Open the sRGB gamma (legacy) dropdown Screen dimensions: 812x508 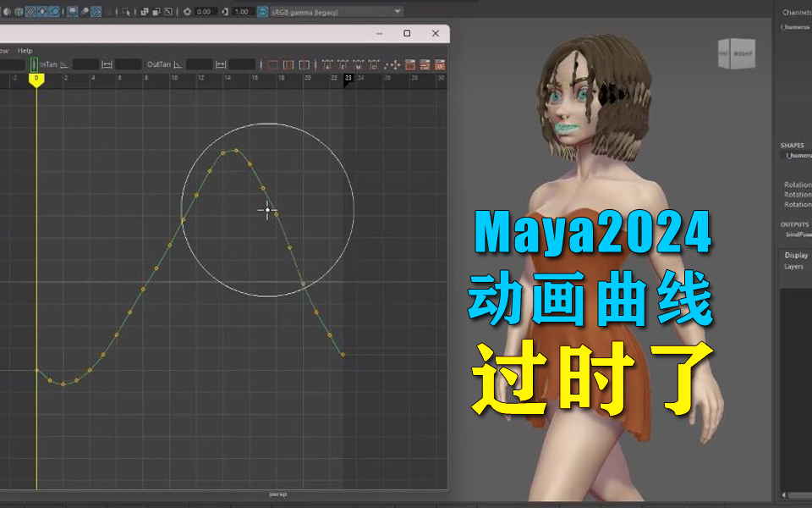point(337,12)
